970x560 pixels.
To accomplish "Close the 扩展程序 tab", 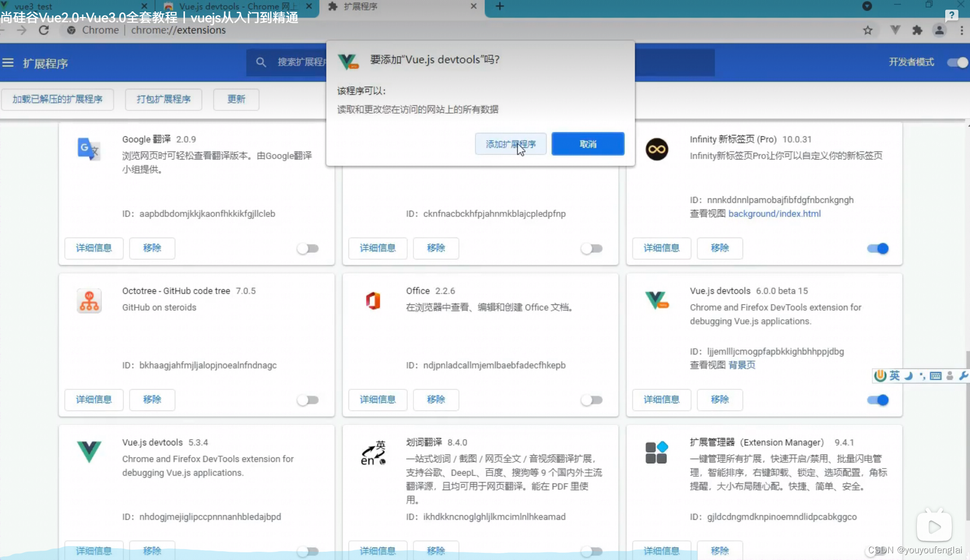I will (473, 6).
